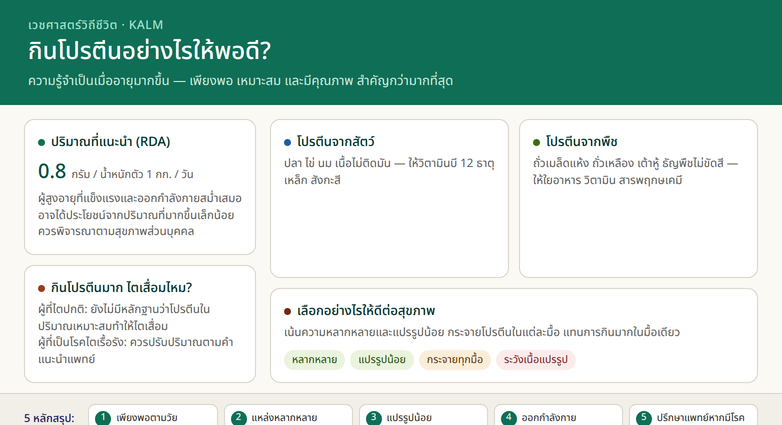Viewport: 782px width, 425px height.
Task: Click the main heading กินโปรตีนอย่างไรให้พอดี?
Action: (149, 51)
